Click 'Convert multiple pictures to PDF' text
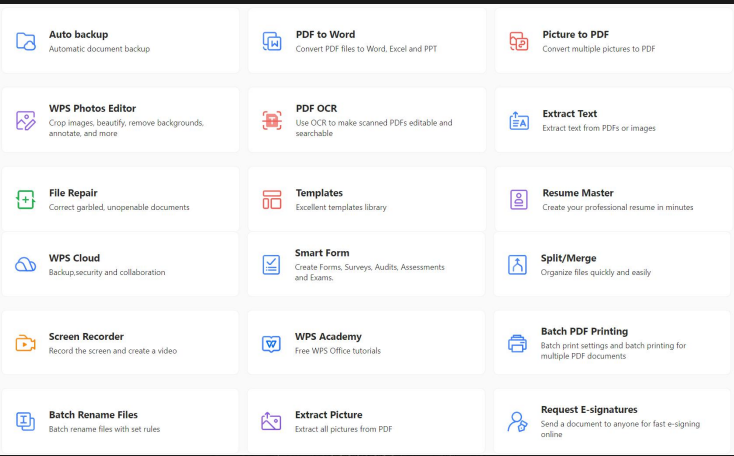Viewport: 734px width, 456px height. (599, 49)
